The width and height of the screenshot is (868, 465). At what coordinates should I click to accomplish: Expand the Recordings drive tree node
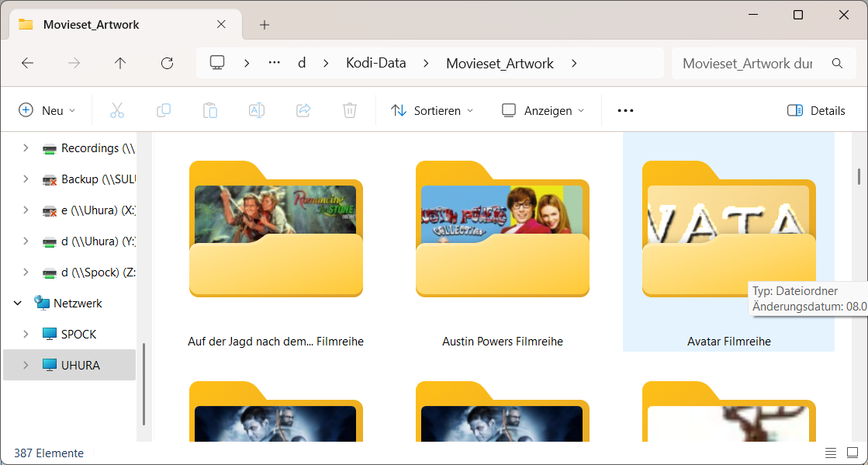click(26, 148)
